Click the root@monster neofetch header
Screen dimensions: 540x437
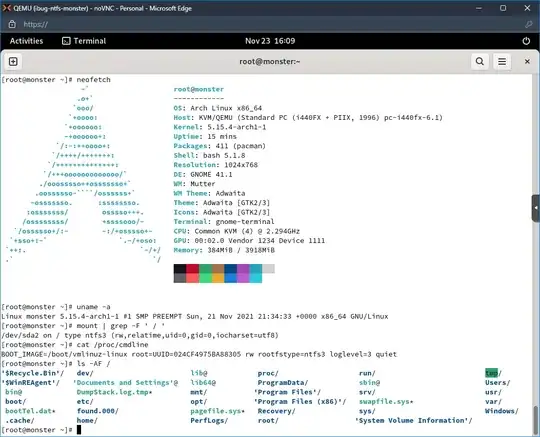click(x=199, y=89)
